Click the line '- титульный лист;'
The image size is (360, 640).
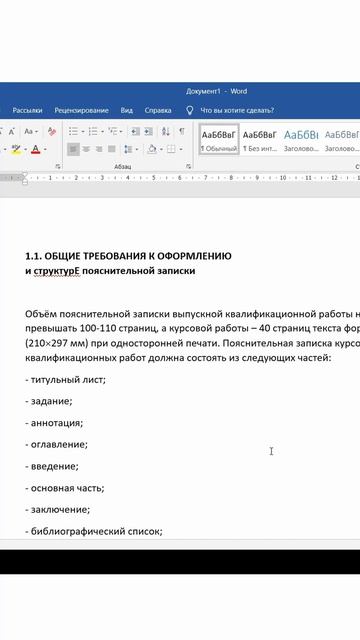(x=65, y=380)
